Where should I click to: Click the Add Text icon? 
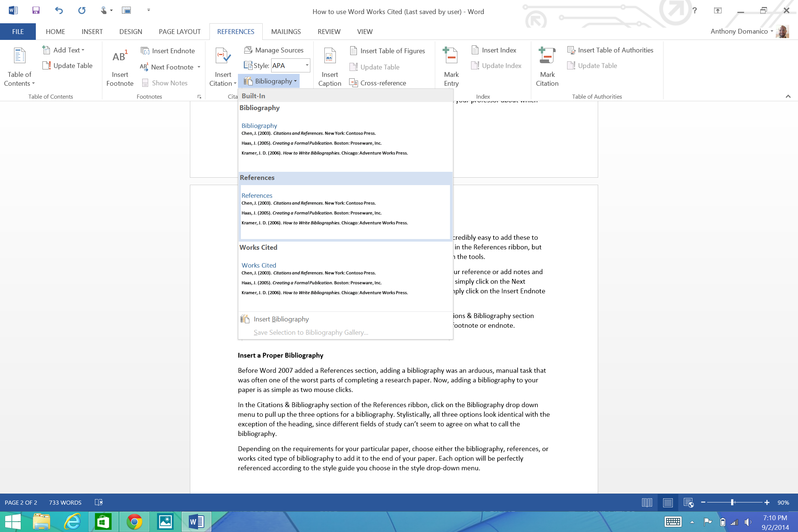46,50
